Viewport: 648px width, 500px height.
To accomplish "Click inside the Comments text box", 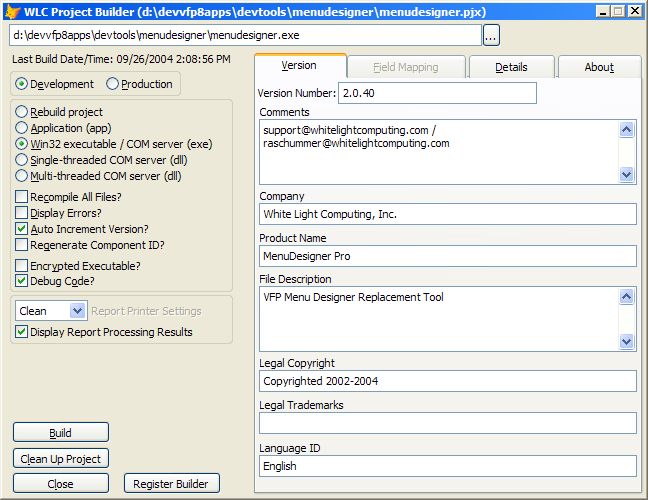I will pyautogui.click(x=439, y=152).
